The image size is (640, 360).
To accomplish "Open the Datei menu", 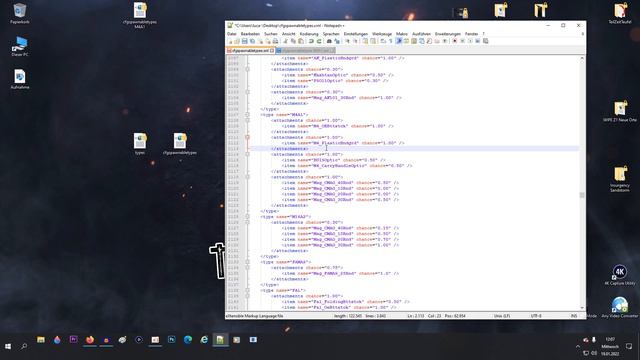I will [231, 34].
